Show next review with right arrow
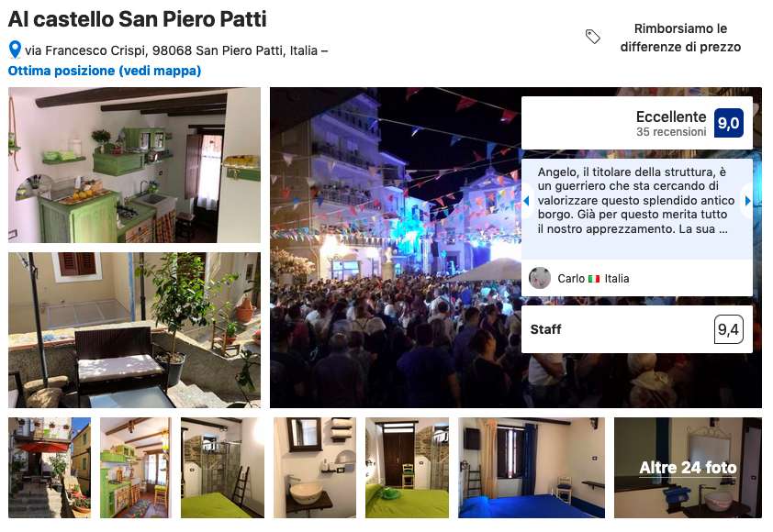Viewport: 773px width, 532px height. coord(747,201)
